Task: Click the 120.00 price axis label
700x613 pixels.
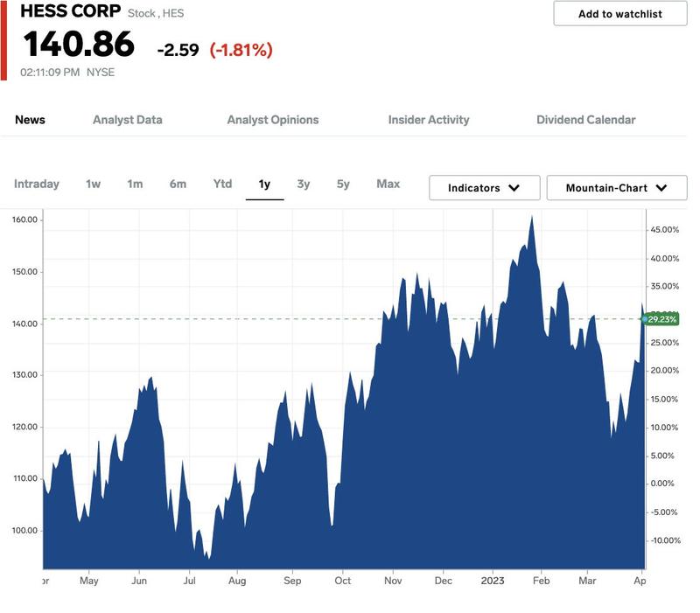Action: 25,427
